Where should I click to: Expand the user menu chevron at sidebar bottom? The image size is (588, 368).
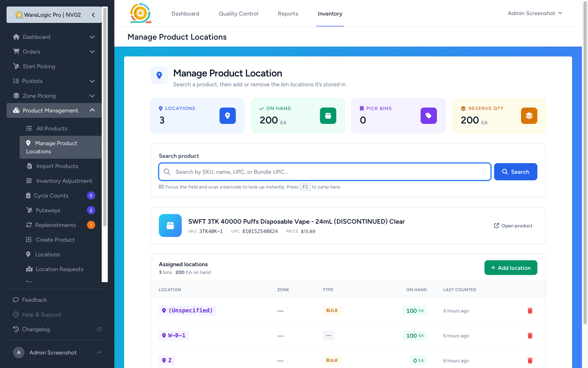[x=99, y=352]
